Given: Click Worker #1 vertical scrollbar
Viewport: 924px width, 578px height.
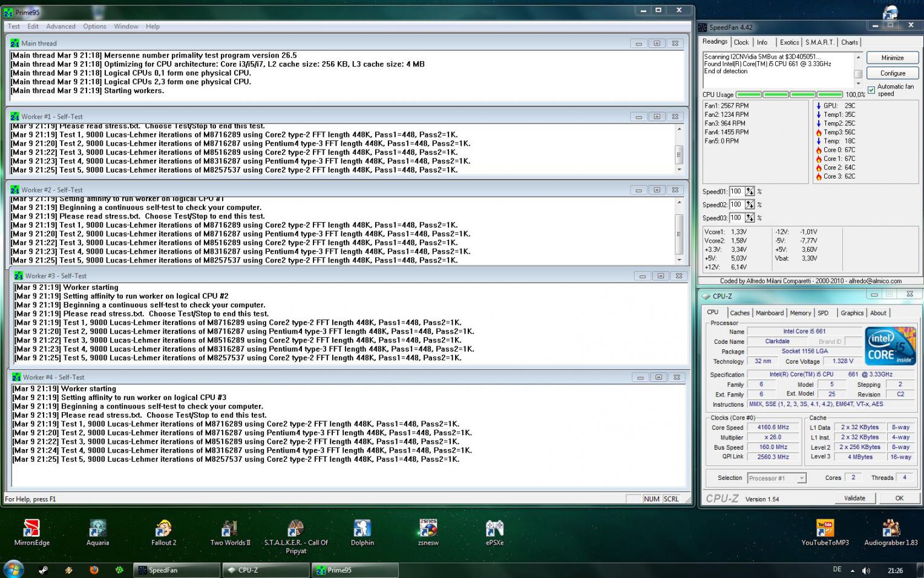Looking at the screenshot, I should [679, 149].
